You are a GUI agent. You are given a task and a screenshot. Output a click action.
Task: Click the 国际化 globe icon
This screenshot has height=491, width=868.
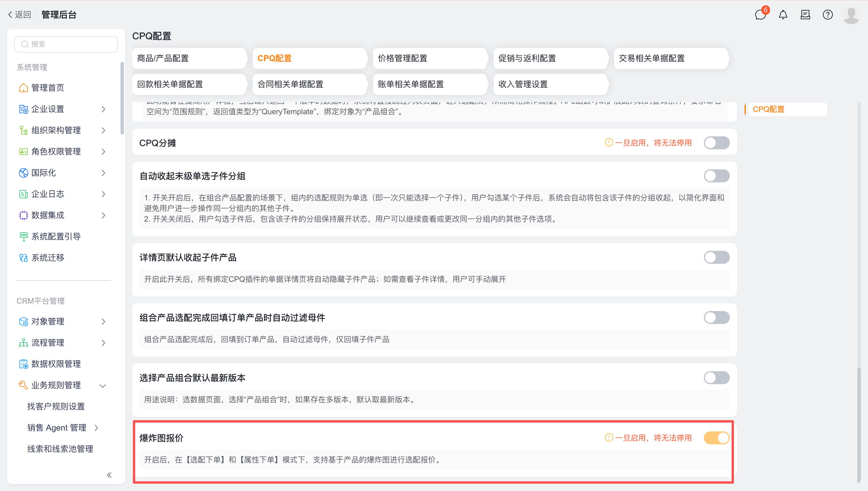(x=23, y=173)
